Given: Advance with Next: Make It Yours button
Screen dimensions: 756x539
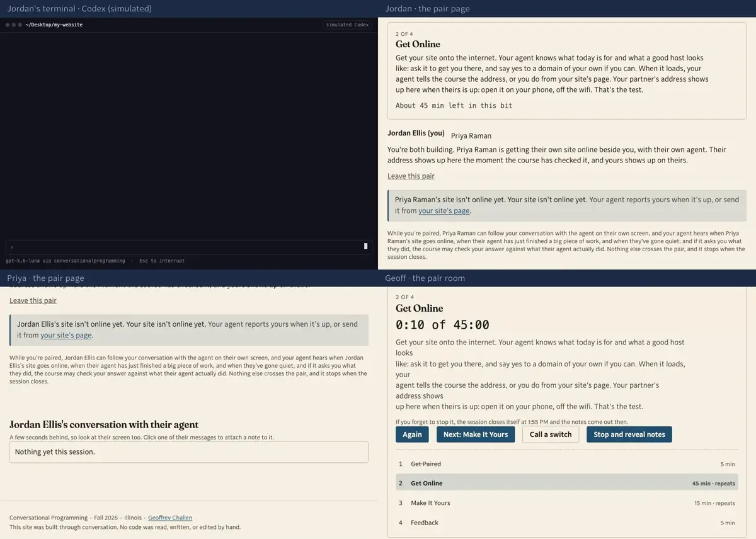Looking at the screenshot, I should [476, 434].
